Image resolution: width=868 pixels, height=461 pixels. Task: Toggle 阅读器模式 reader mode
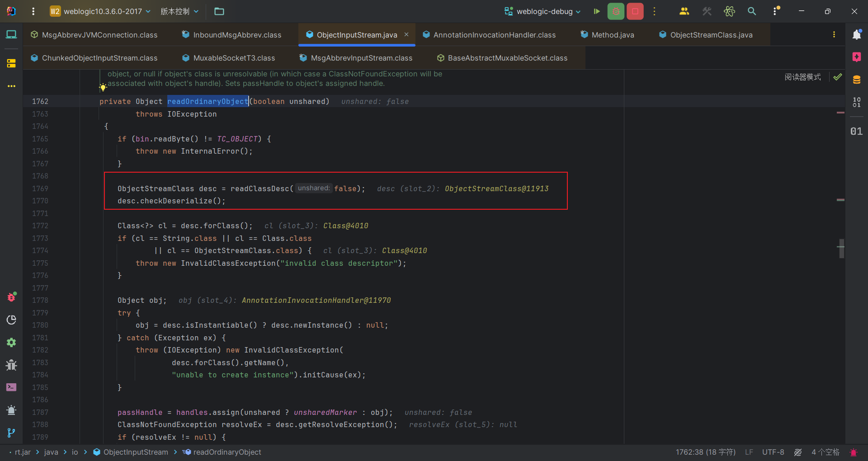pos(803,77)
